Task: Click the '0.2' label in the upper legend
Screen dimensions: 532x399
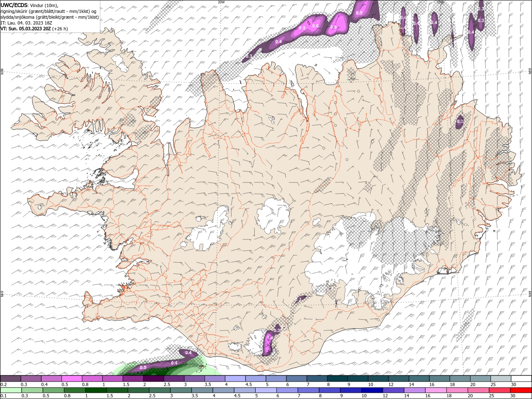Action: click(3, 384)
